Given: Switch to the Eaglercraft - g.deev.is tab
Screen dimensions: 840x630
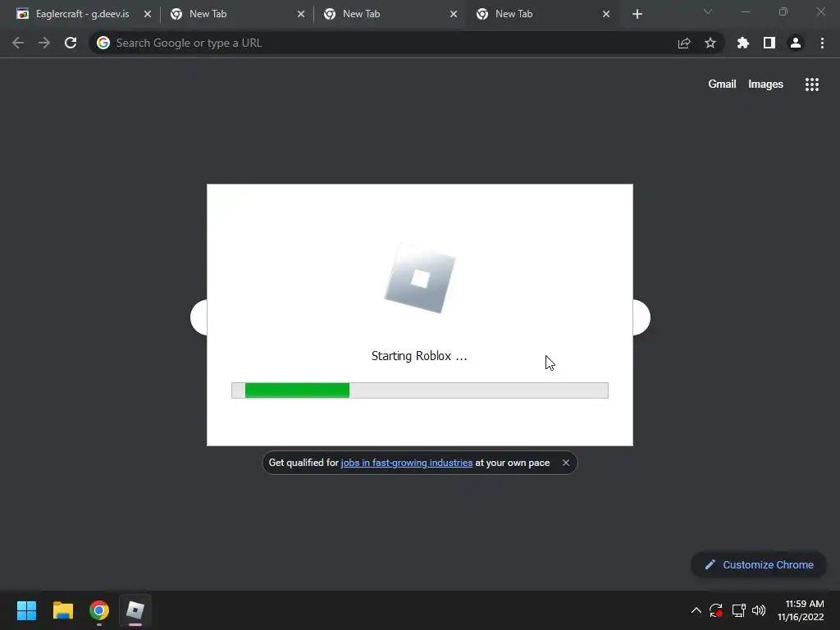Looking at the screenshot, I should click(83, 14).
